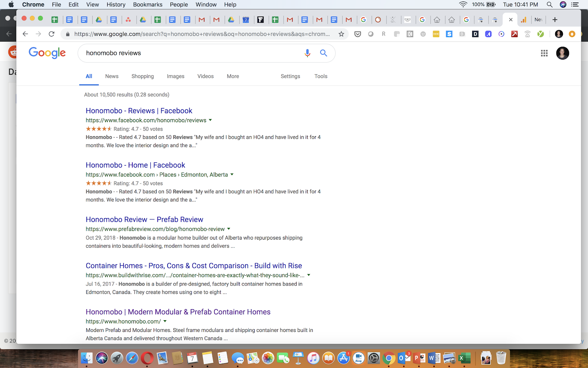Click date 'Jul 16, 2017' in Build with Rise snippet
Image resolution: width=588 pixels, height=368 pixels.
[x=100, y=284]
